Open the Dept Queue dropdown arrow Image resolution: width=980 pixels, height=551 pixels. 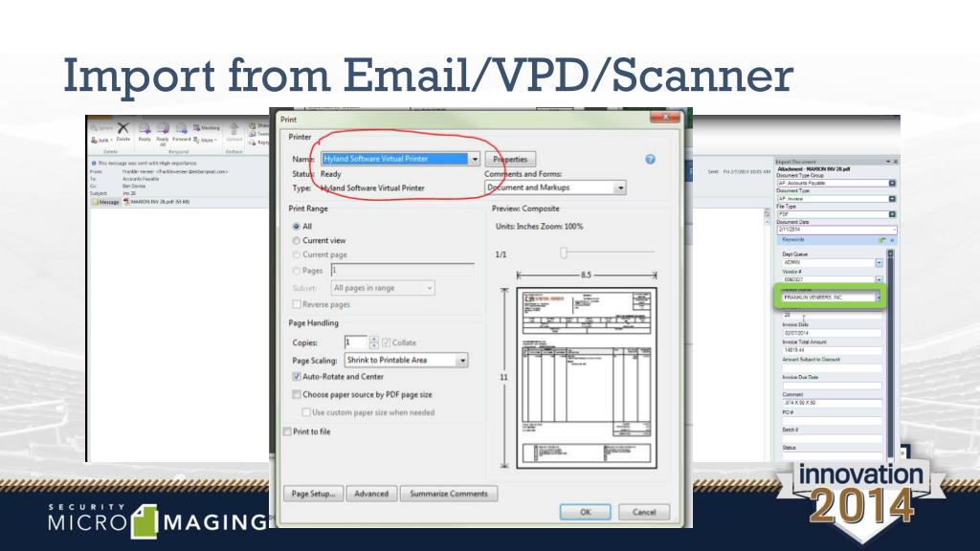[879, 263]
